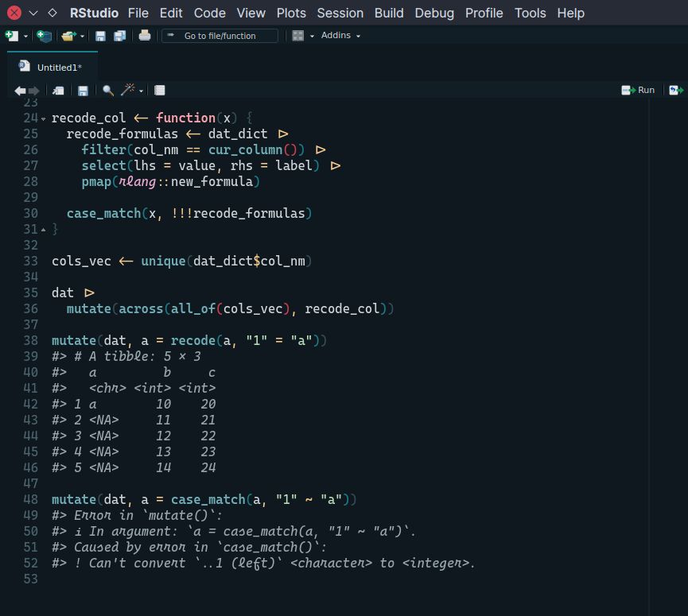Open Find/Replace with the magnifier icon

[108, 91]
